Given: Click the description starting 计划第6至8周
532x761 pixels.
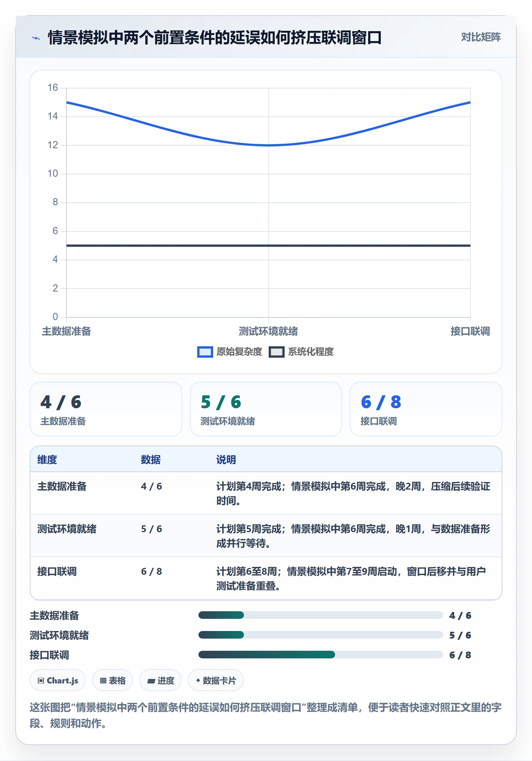Looking at the screenshot, I should pos(351,579).
